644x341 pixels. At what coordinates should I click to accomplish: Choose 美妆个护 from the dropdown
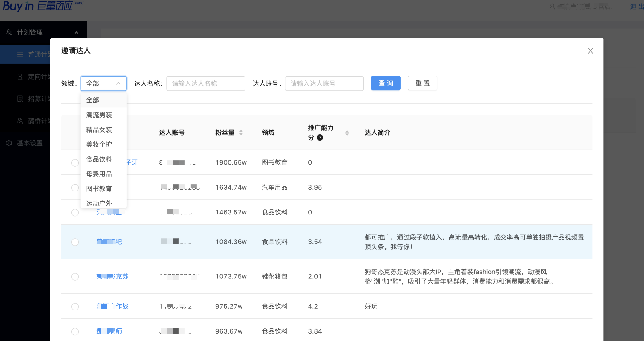coord(103,144)
